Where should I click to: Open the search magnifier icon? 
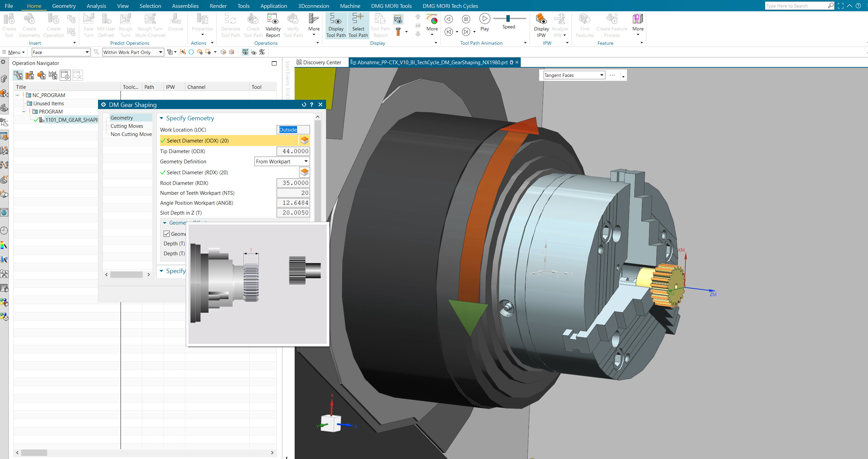click(x=830, y=6)
